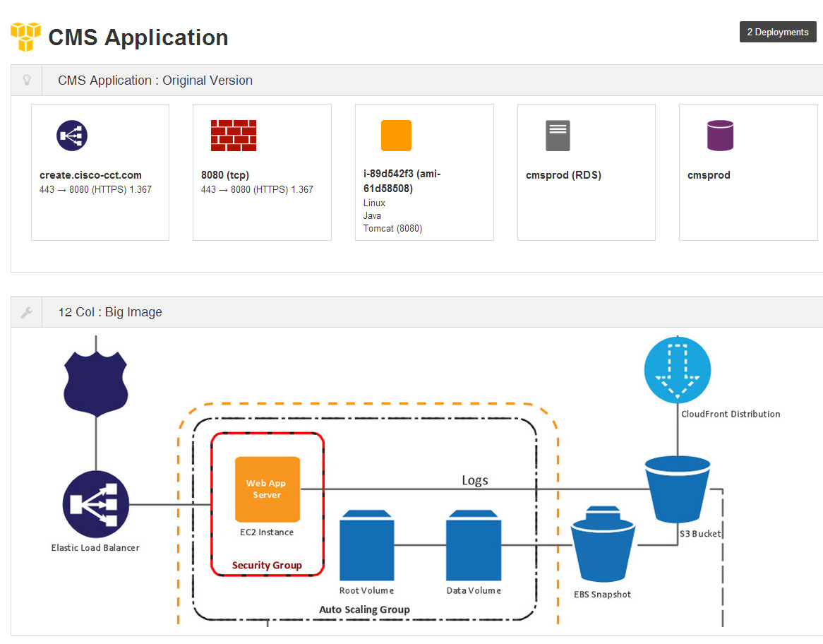
Task: Select the orange EC2 instance square icon
Action: [x=396, y=136]
